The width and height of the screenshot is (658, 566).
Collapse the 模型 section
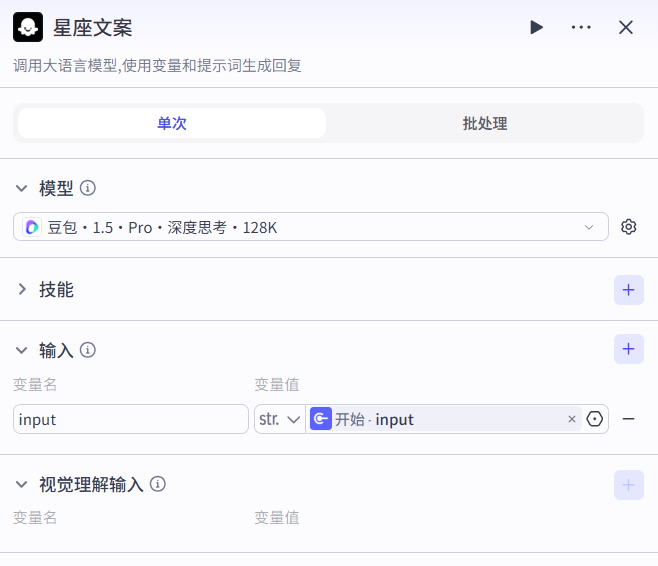(x=22, y=188)
